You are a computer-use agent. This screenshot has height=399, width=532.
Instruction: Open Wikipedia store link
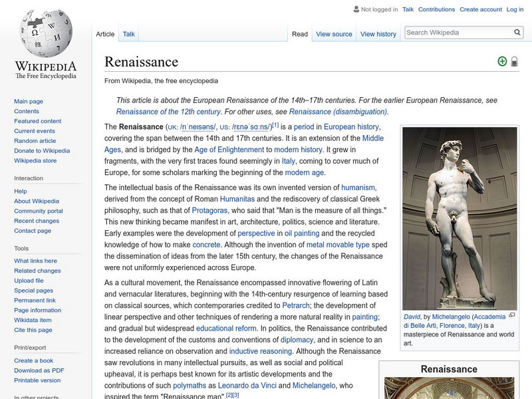pyautogui.click(x=35, y=160)
